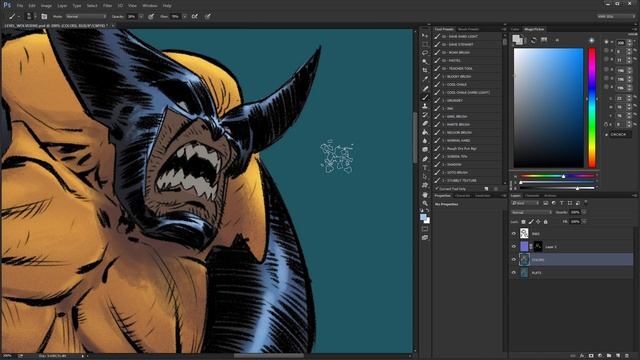Select the Lasso tool
Screen dimensions: 640x360
pos(425,53)
